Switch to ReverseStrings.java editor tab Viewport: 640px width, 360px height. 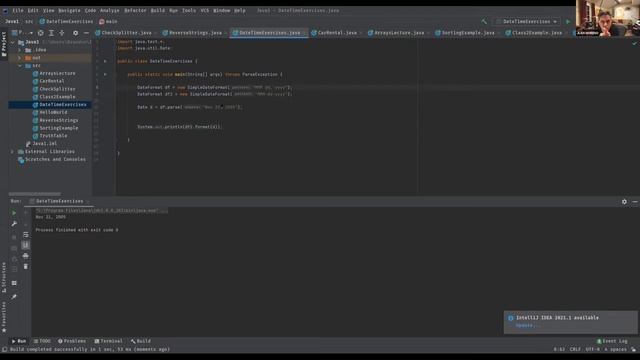pos(195,33)
